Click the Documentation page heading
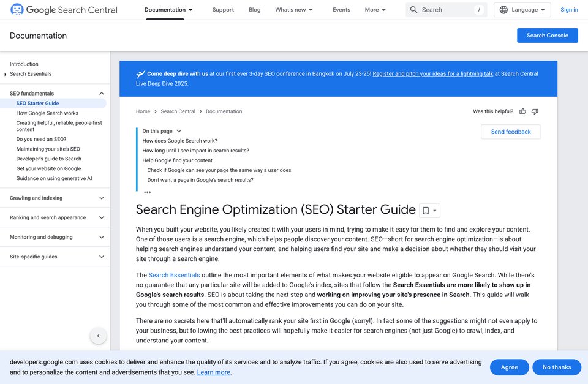This screenshot has height=384, width=588. pos(38,36)
